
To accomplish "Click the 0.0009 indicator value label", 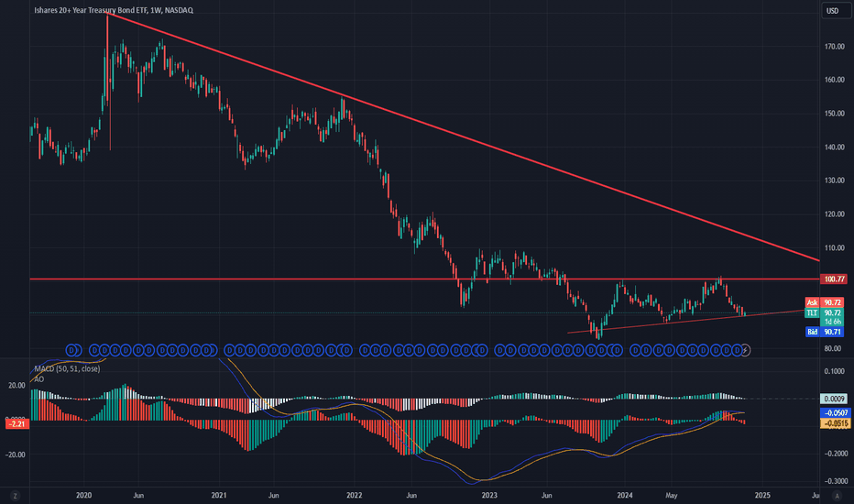I will [x=834, y=399].
